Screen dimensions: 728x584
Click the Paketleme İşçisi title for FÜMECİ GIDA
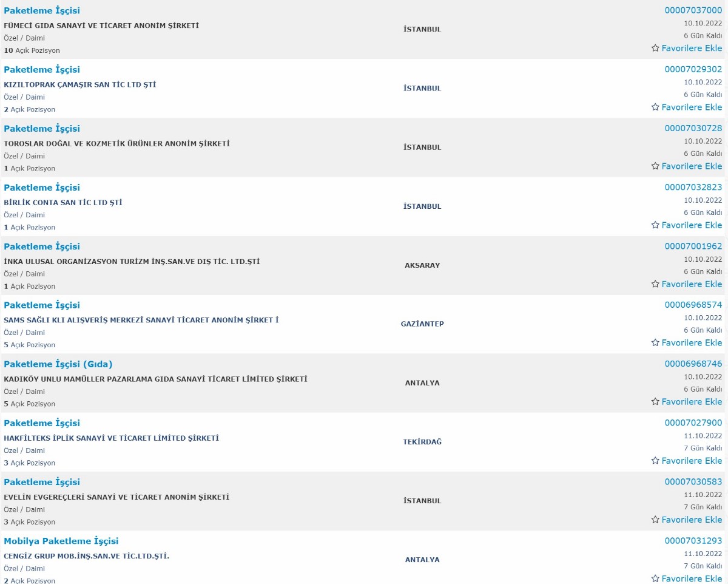[x=42, y=10]
